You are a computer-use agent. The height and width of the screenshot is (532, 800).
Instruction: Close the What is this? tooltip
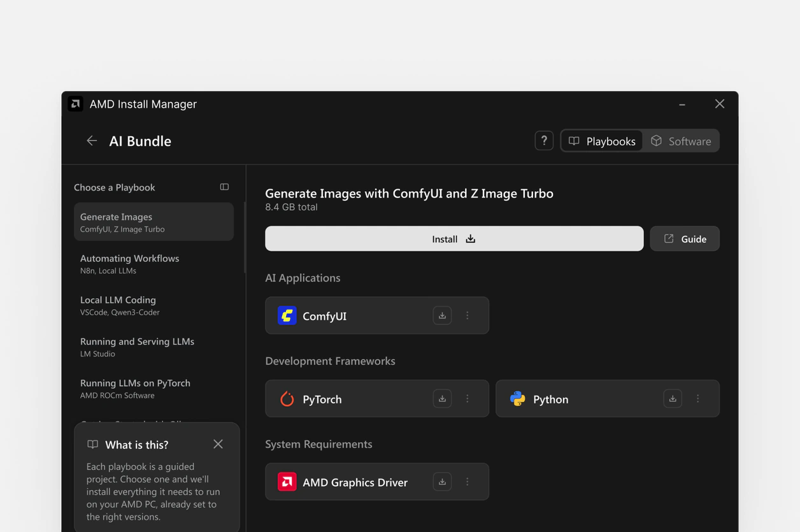(218, 444)
